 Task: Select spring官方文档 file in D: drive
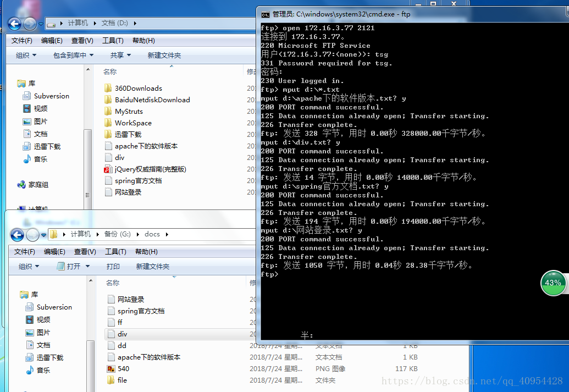point(133,181)
